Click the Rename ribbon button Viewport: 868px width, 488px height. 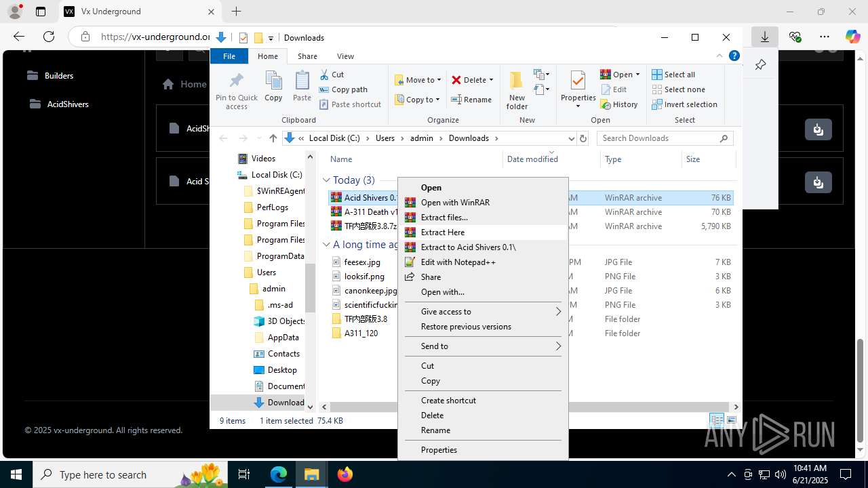tap(472, 100)
